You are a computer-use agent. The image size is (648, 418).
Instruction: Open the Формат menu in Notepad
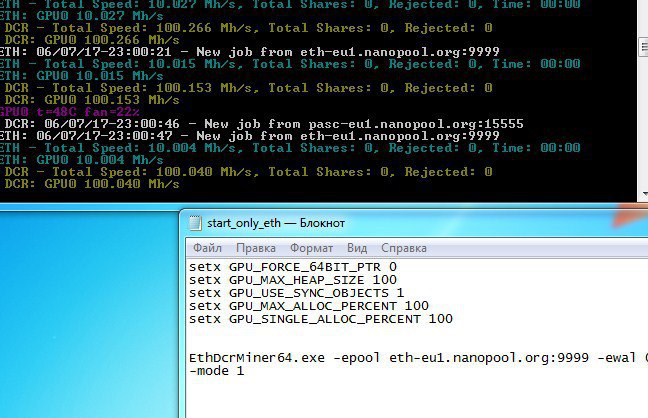pyautogui.click(x=311, y=248)
